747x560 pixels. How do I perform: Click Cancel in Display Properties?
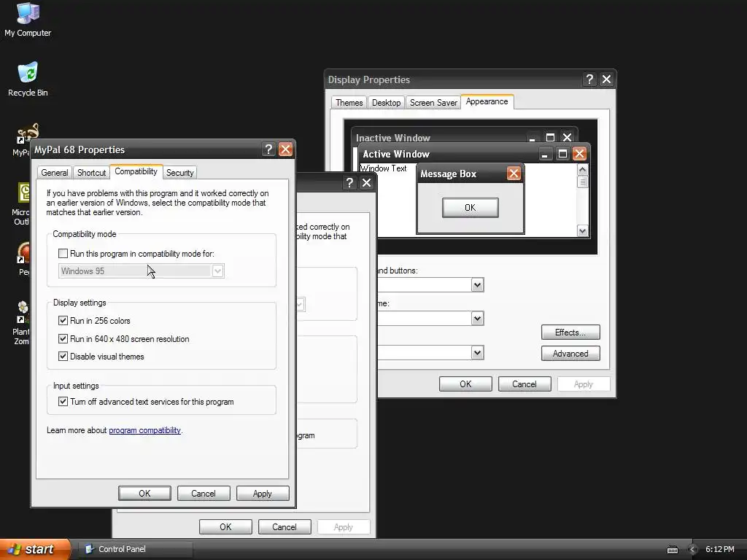(525, 384)
